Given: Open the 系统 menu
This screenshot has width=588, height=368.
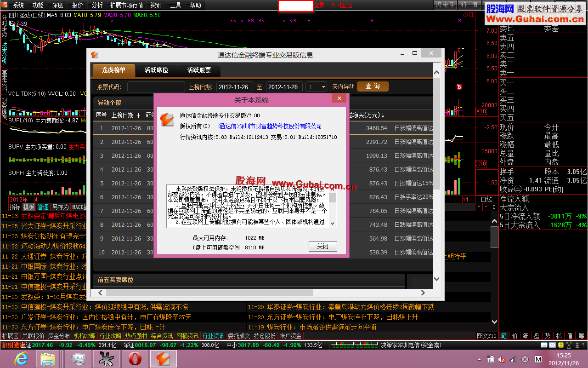Looking at the screenshot, I should click(x=18, y=5).
